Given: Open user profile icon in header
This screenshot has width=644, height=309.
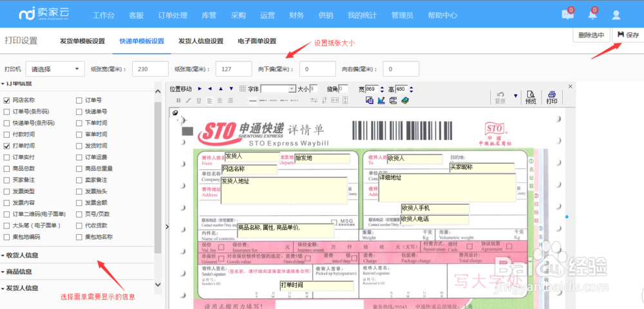Looking at the screenshot, I should point(616,15).
